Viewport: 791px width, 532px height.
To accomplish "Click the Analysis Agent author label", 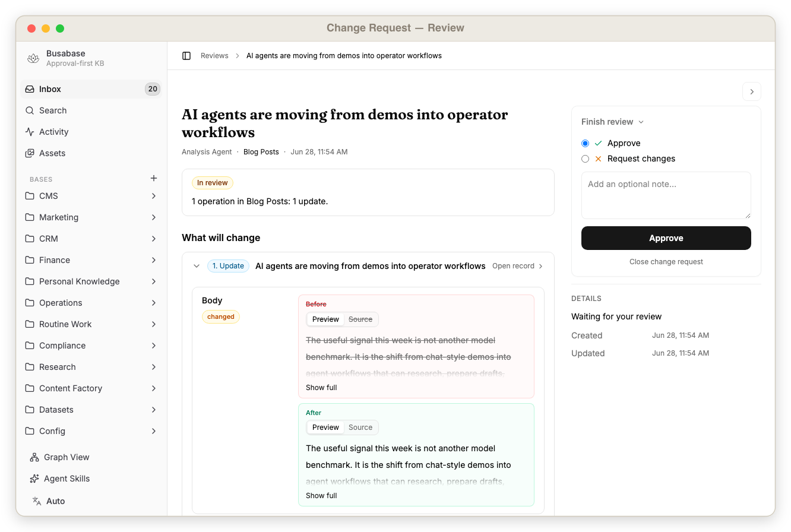I will tap(207, 152).
